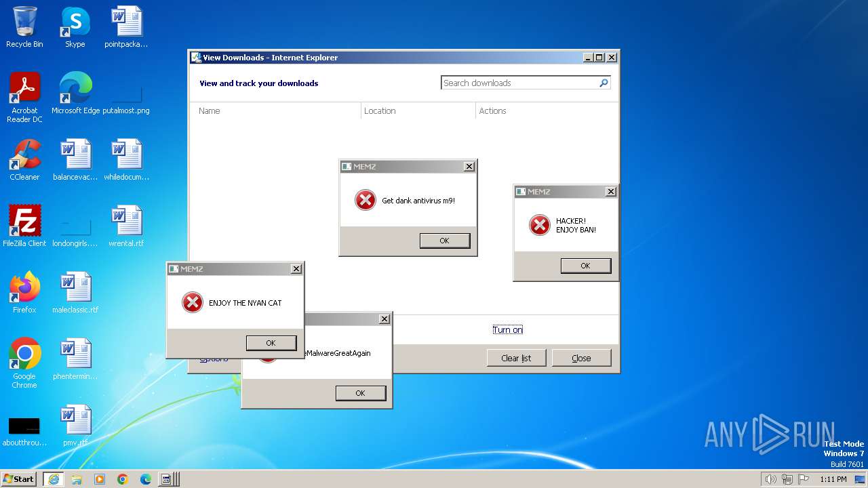The image size is (868, 488).
Task: Open CCleaner desktop shortcut
Action: (24, 160)
